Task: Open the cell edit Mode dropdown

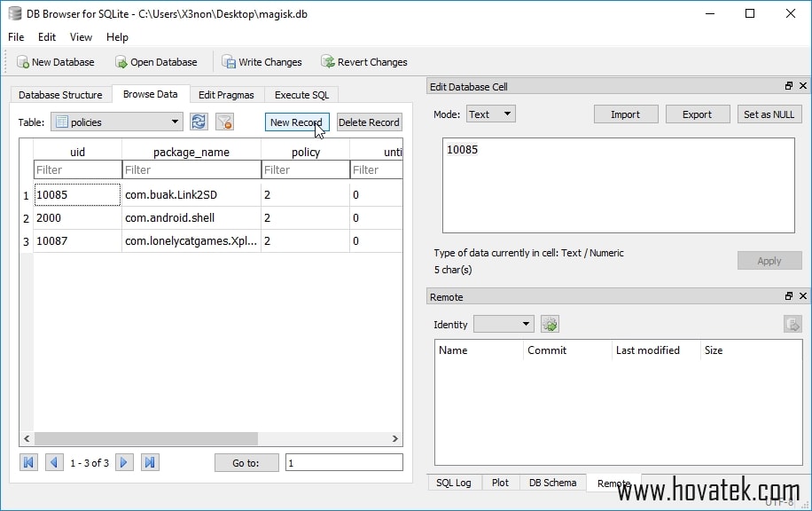Action: (491, 114)
